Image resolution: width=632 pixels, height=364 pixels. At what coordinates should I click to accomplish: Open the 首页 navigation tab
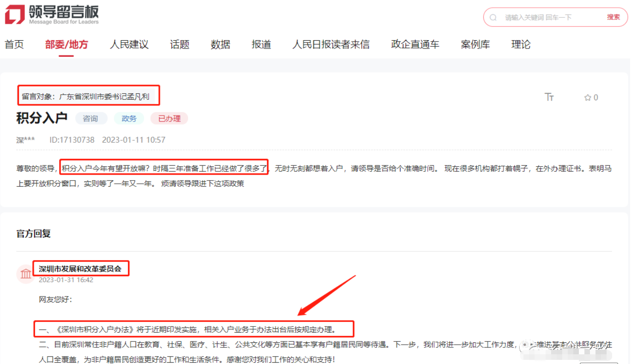14,44
